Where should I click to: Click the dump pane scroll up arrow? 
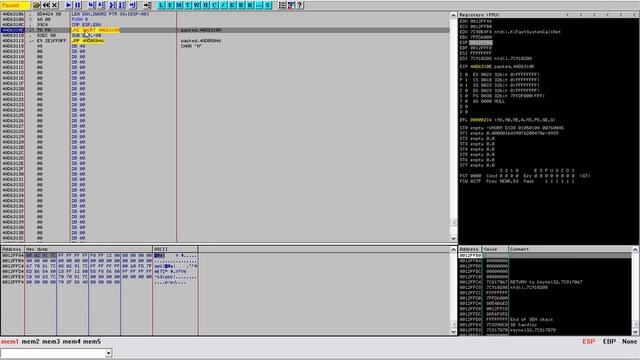pos(453,249)
